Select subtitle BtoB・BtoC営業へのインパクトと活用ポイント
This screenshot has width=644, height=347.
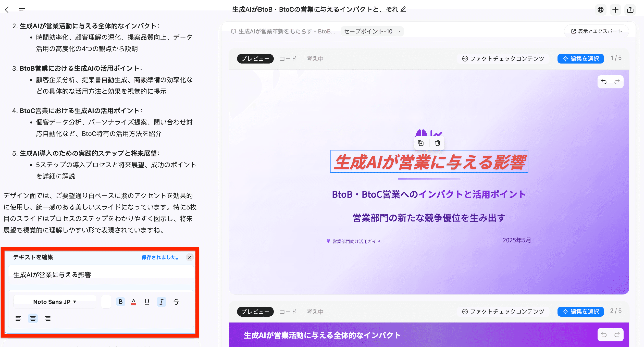429,194
